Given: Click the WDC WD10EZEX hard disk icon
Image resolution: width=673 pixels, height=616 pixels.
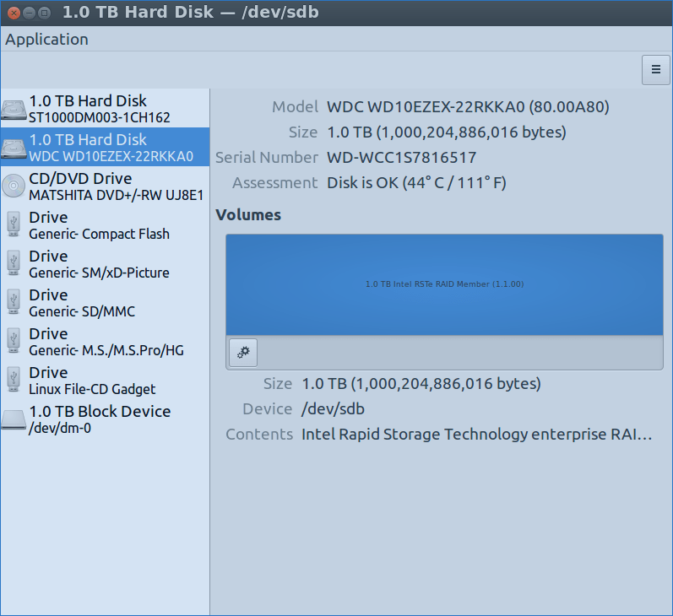Looking at the screenshot, I should 14,148.
